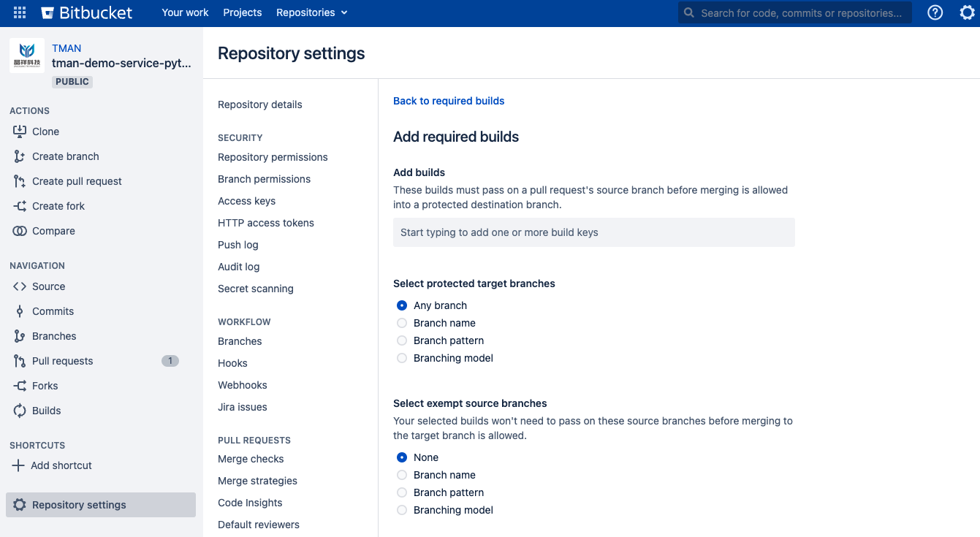Viewport: 980px width, 537px height.
Task: Click the TMAN project link
Action: point(67,48)
